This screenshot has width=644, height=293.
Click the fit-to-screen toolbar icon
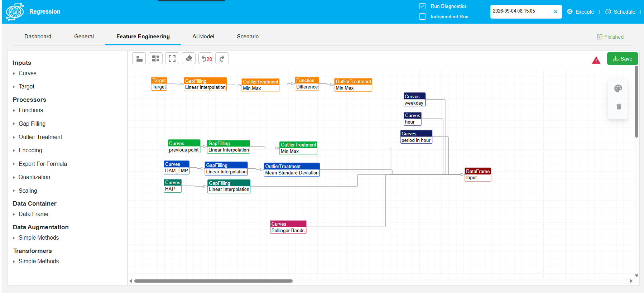pos(172,58)
